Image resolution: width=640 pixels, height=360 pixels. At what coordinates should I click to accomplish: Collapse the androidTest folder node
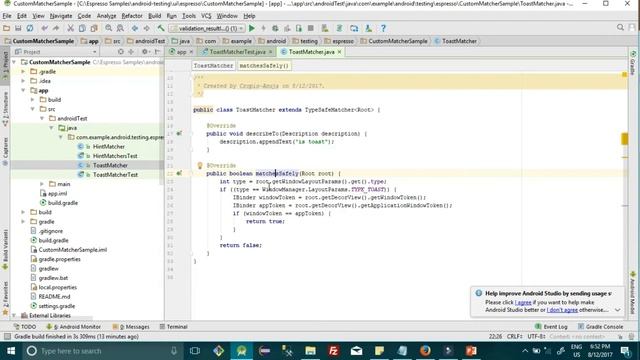coord(42,118)
